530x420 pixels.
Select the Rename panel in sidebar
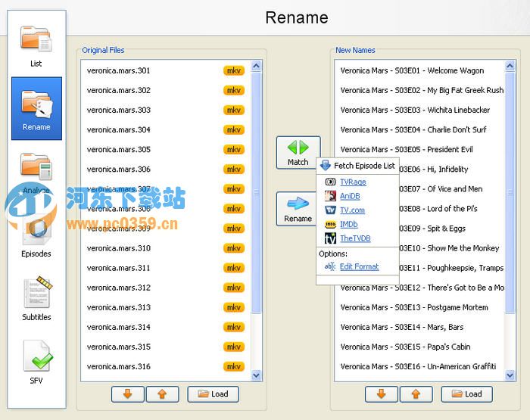pyautogui.click(x=36, y=108)
